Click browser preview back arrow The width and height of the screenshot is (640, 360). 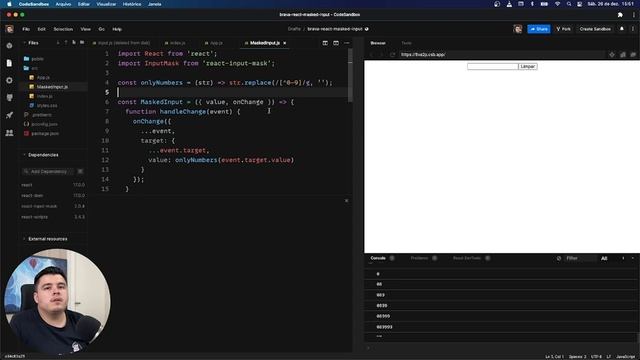click(371, 54)
